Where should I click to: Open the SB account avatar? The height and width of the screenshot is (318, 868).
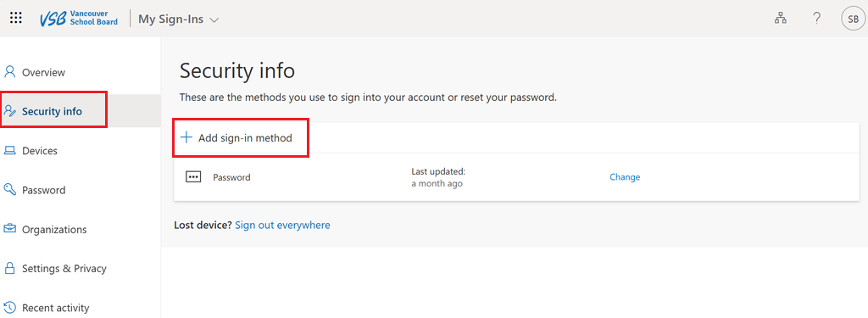click(853, 19)
